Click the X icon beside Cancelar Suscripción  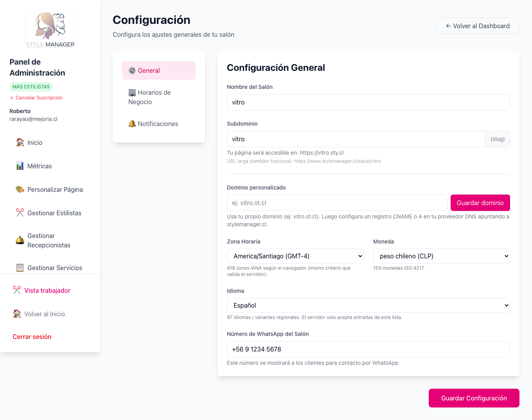[x=11, y=98]
